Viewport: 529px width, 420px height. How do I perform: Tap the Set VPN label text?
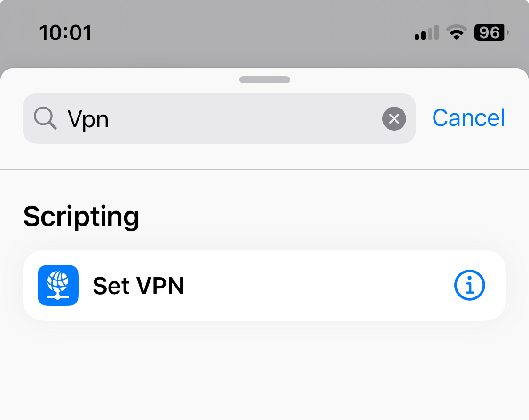[138, 286]
